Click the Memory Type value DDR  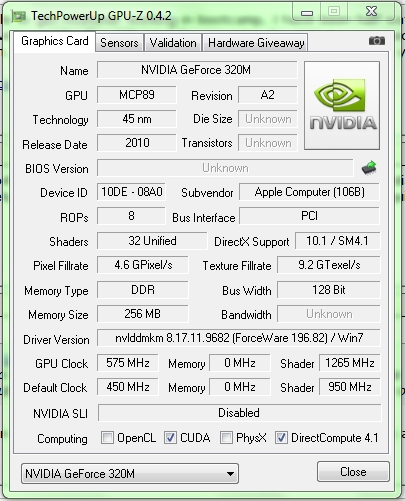click(143, 290)
